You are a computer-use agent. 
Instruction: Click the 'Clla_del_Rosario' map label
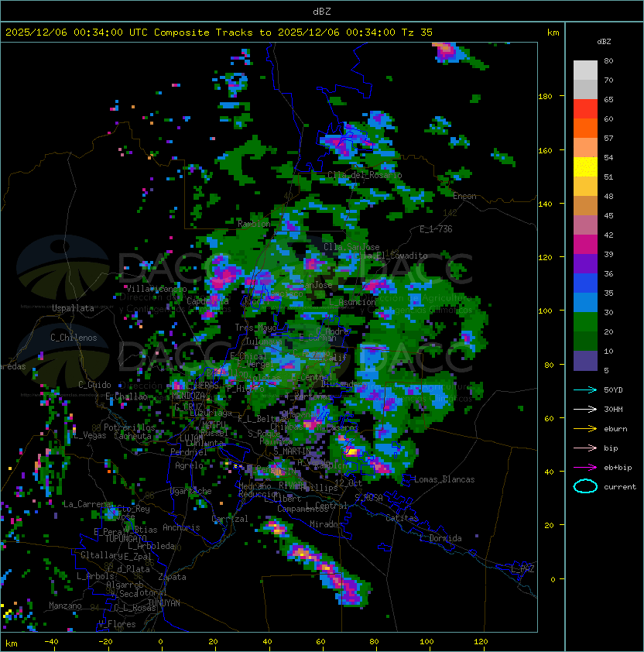pyautogui.click(x=365, y=175)
